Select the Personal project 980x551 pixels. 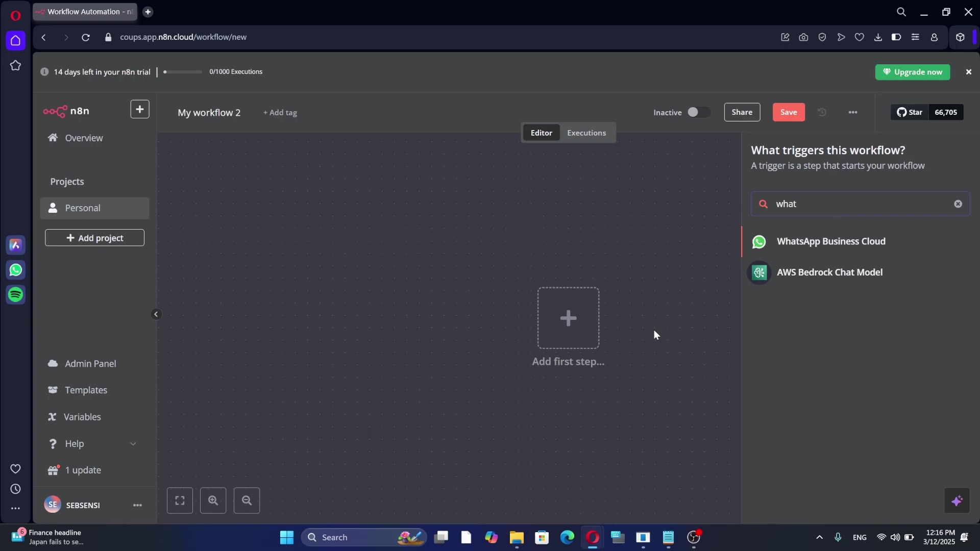(94, 208)
